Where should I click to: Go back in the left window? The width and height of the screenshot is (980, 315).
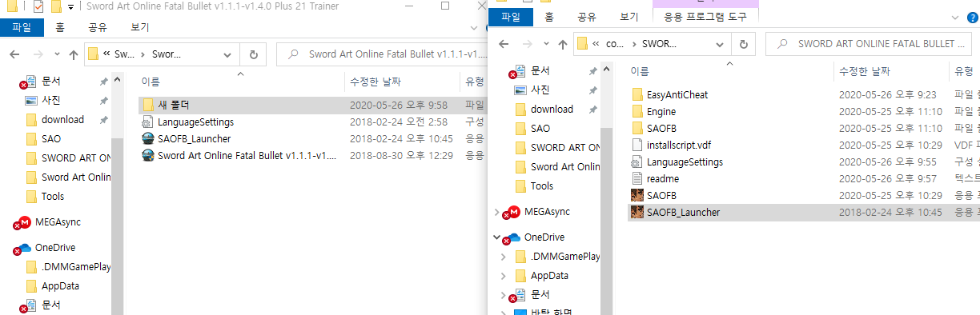tap(15, 54)
